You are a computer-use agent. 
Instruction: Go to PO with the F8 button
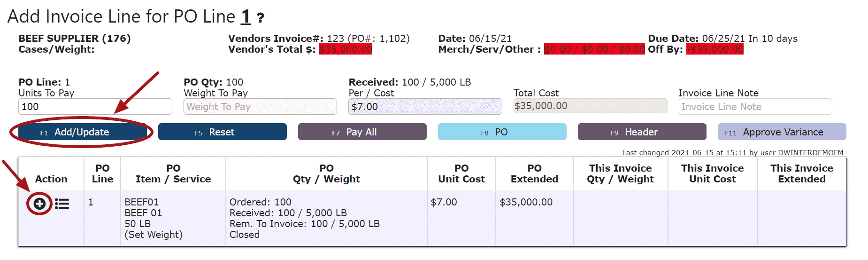pyautogui.click(x=502, y=132)
